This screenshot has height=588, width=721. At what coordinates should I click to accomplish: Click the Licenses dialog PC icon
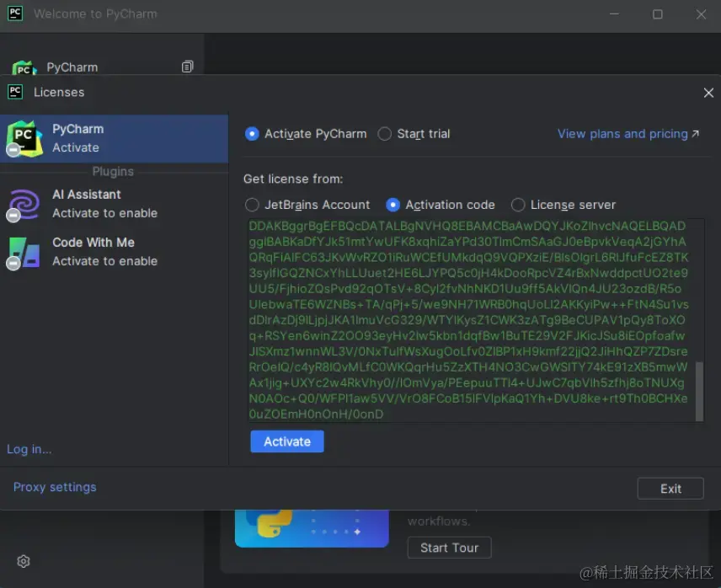pyautogui.click(x=15, y=92)
